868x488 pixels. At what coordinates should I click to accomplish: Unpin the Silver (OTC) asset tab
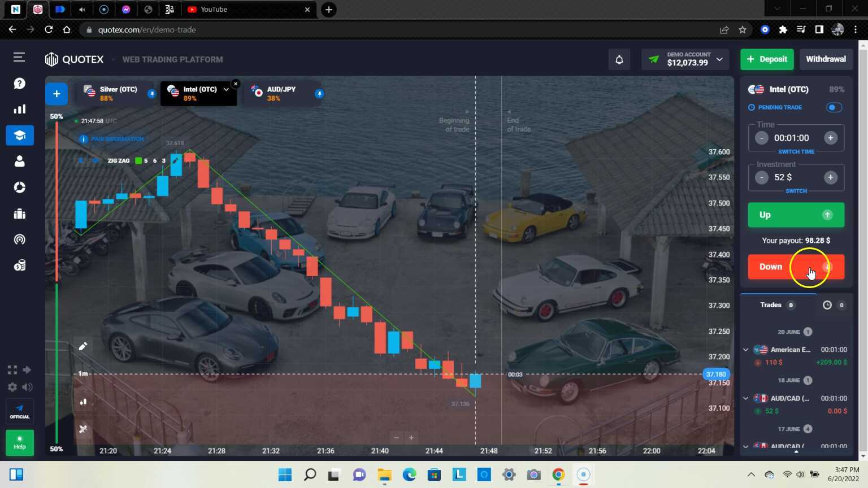pos(151,94)
